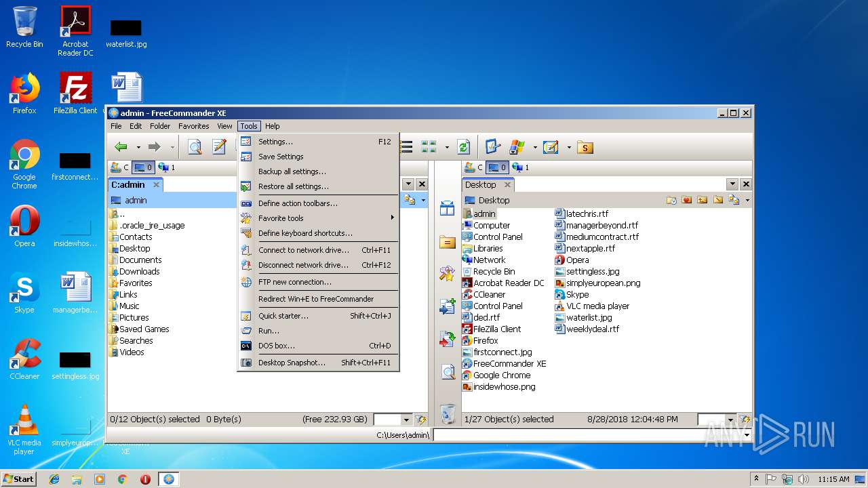
Task: Click the command line input field
Action: tap(588, 434)
